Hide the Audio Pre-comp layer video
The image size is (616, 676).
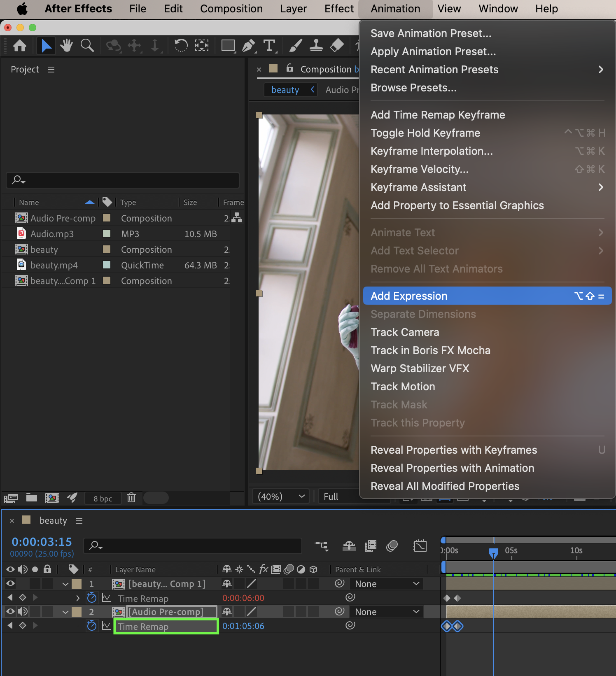pyautogui.click(x=11, y=612)
